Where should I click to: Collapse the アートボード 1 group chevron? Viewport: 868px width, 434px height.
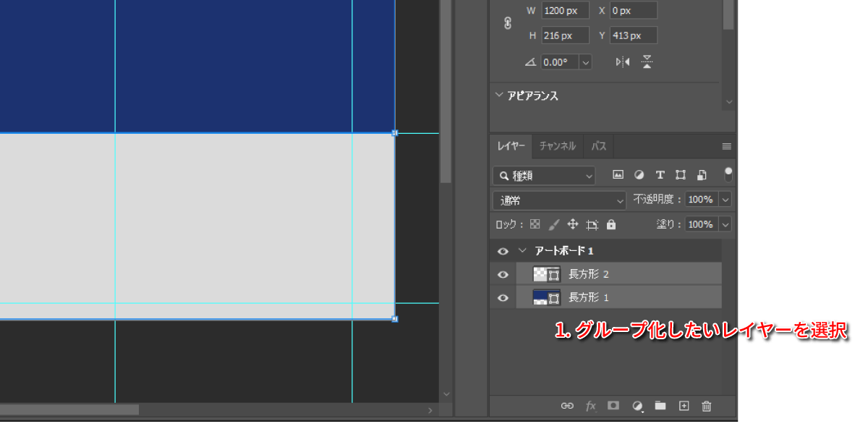tap(523, 251)
